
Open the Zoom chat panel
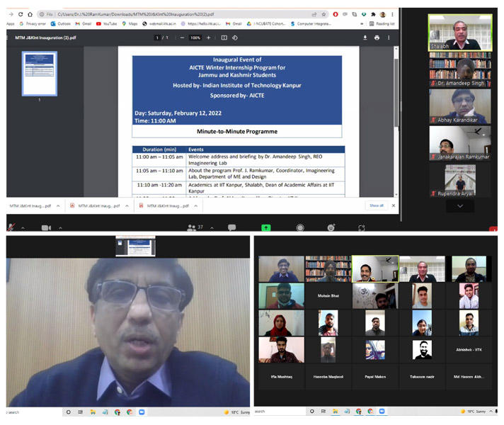point(231,228)
